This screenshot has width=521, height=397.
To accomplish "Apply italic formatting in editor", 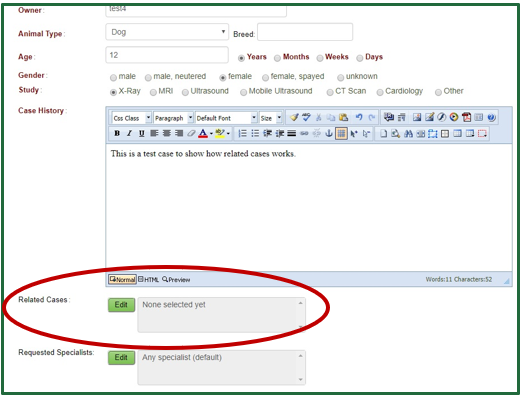I will pos(129,134).
